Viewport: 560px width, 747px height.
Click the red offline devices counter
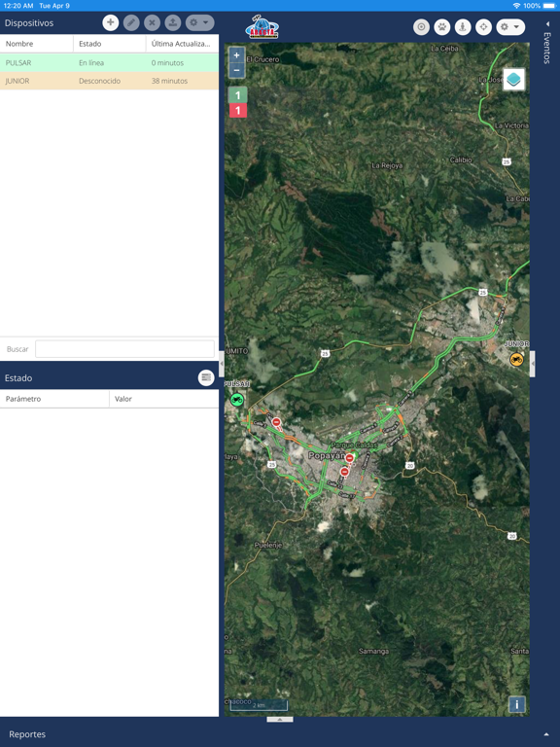pyautogui.click(x=237, y=111)
